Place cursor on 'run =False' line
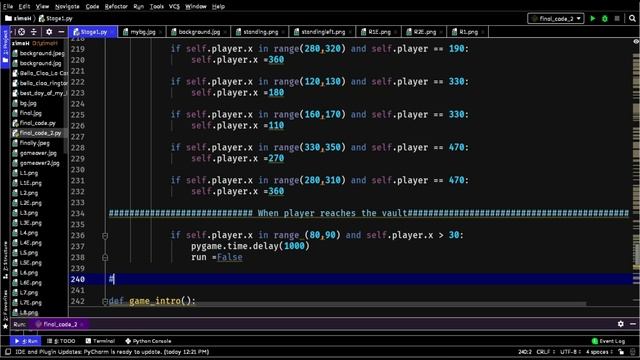Image resolution: width=640 pixels, height=360 pixels. click(217, 257)
